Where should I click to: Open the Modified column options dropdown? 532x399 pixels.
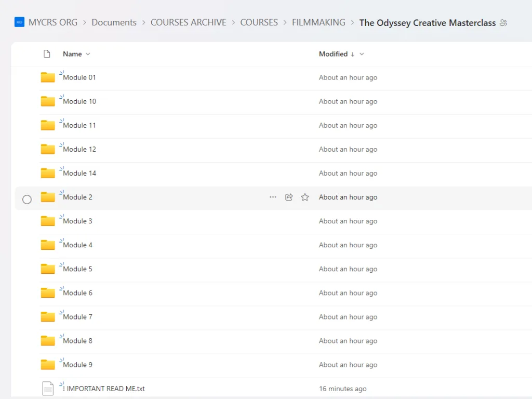point(362,54)
